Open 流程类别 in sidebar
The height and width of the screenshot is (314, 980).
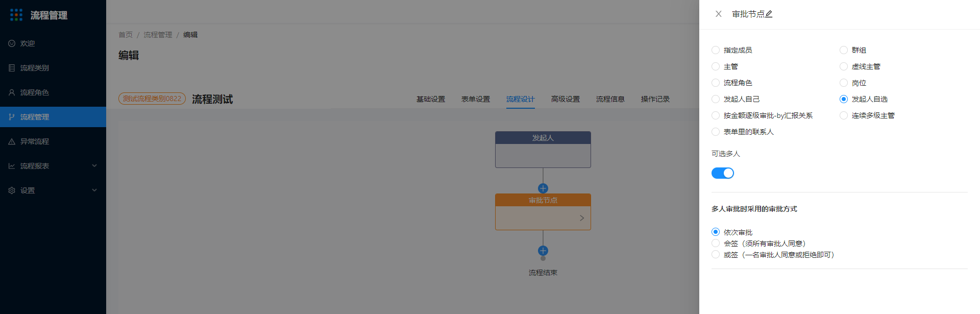point(53,68)
